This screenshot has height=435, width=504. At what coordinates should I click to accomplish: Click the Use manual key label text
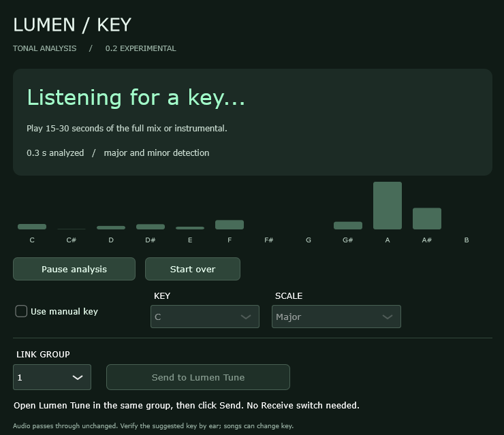64,311
